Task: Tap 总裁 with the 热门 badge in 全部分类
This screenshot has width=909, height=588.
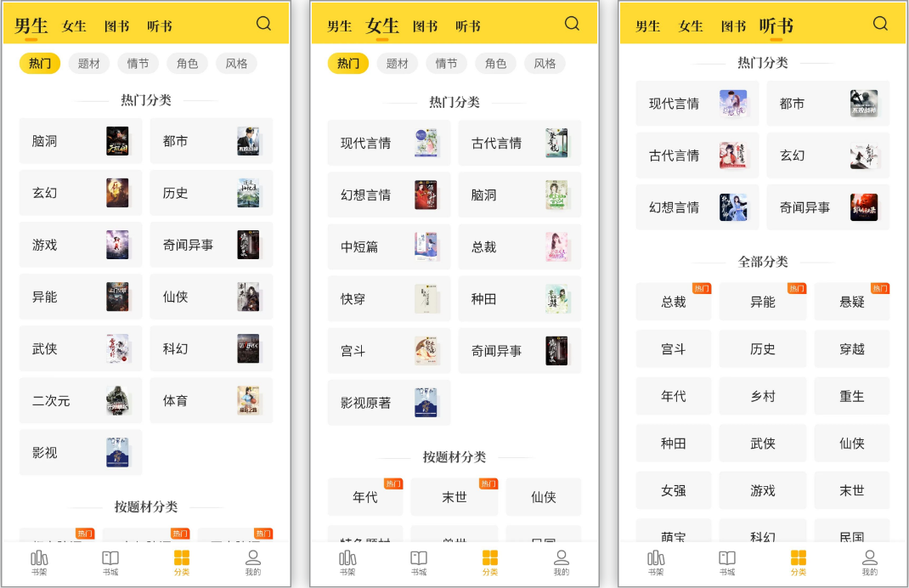Action: click(674, 302)
